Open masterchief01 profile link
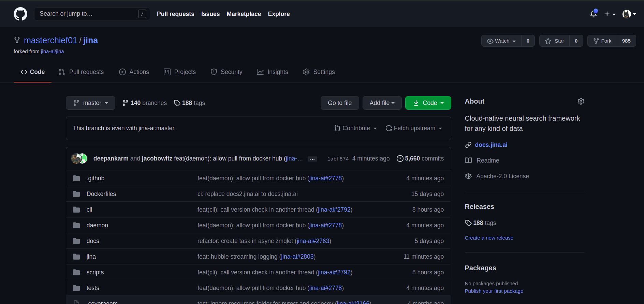Screen dimensions: 644x304 [x=50, y=40]
